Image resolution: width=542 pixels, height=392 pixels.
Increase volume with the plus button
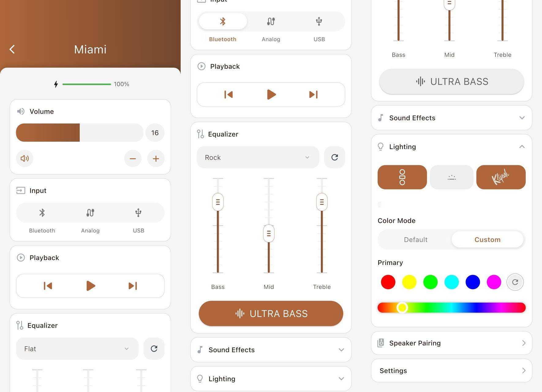[156, 158]
